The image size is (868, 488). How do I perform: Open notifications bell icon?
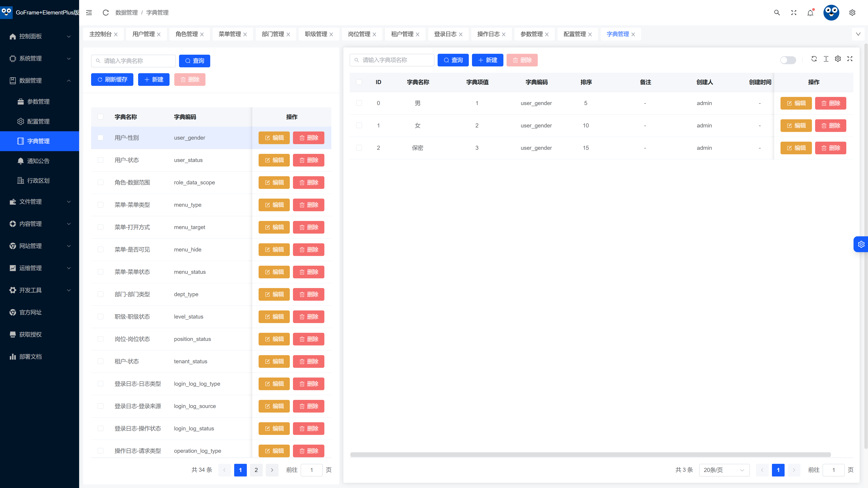pyautogui.click(x=810, y=12)
